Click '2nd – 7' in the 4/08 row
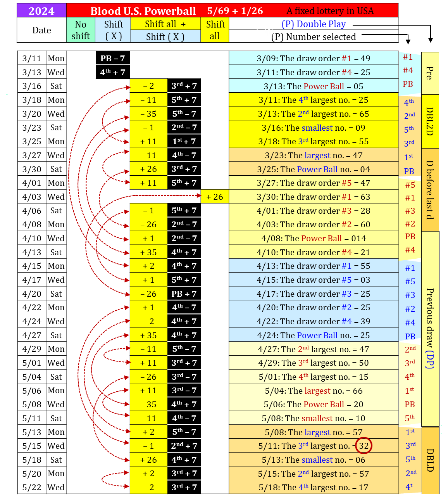 (x=184, y=224)
